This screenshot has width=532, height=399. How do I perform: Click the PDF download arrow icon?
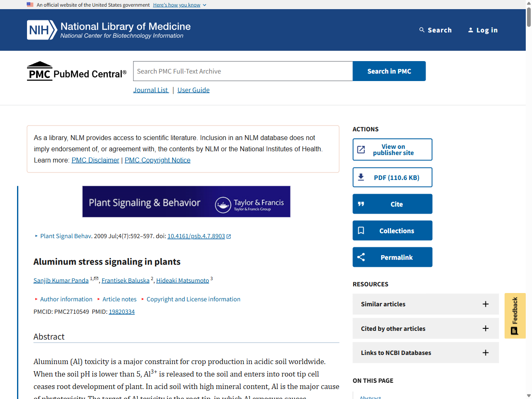(361, 177)
